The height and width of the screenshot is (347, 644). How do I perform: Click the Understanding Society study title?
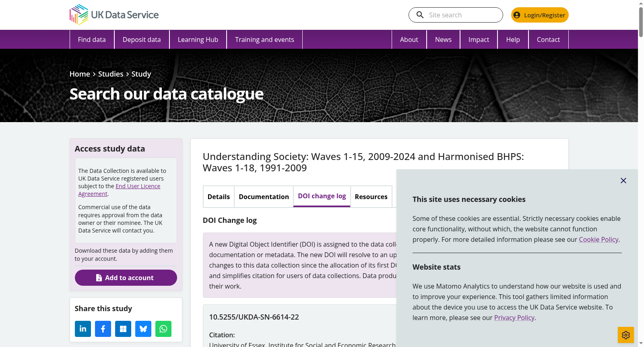pyautogui.click(x=363, y=162)
